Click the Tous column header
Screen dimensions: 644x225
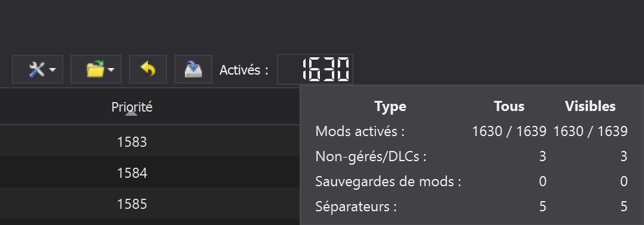(x=509, y=106)
